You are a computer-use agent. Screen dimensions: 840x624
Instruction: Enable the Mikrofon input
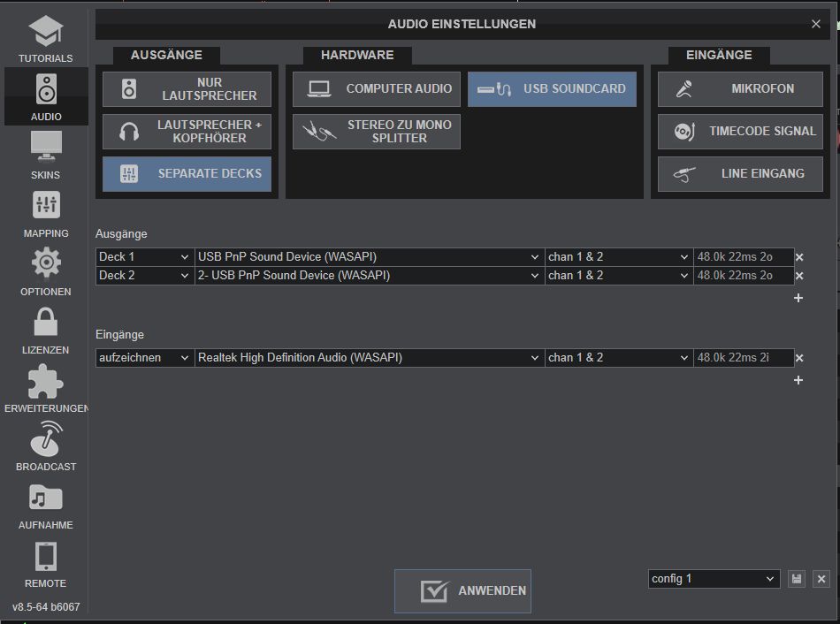[x=740, y=89]
